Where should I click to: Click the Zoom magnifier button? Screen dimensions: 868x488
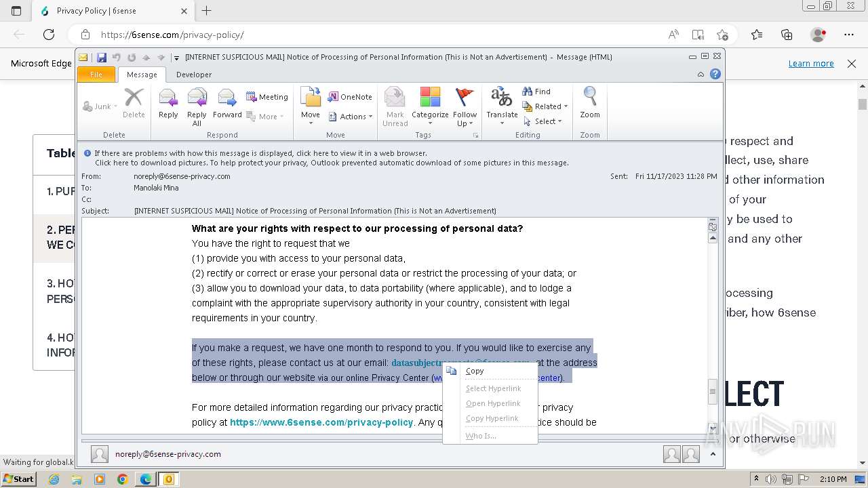(590, 104)
